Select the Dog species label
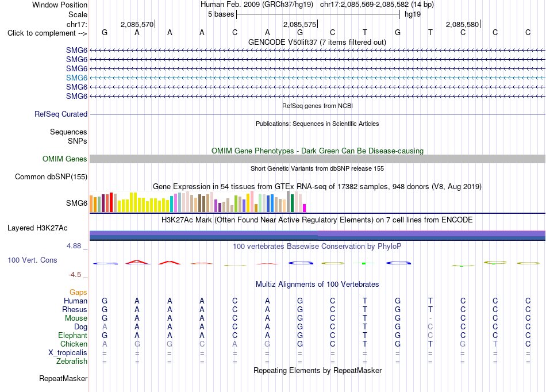Viewport: 546px width, 392px height. pos(81,326)
